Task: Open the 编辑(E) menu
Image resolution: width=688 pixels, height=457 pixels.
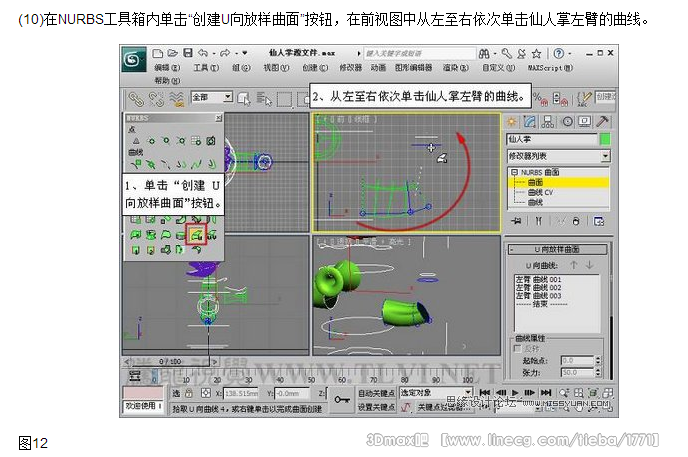Action: [167, 68]
